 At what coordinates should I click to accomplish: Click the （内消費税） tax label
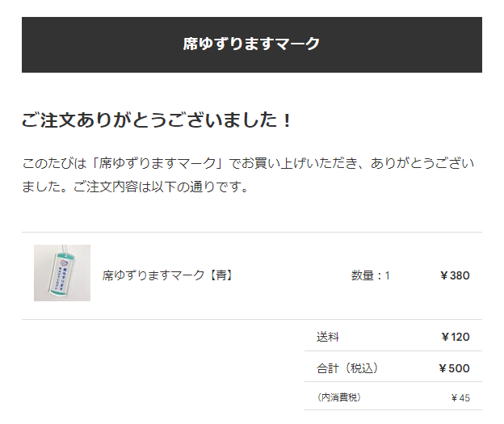(339, 397)
